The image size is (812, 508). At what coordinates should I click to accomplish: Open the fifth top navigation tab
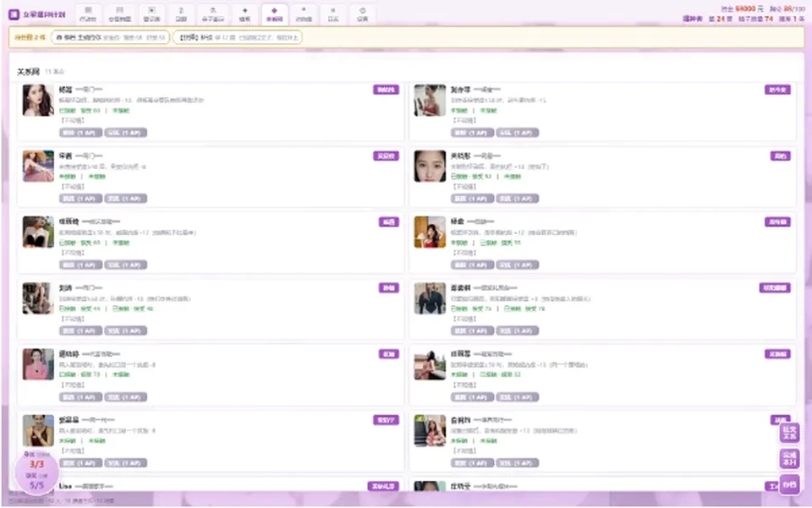coord(213,14)
